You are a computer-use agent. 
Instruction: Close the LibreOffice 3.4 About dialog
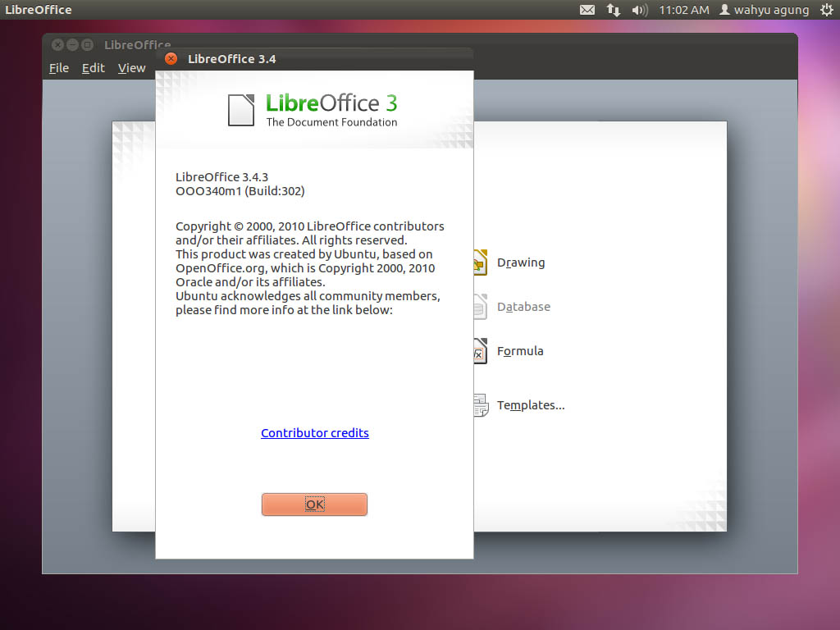pyautogui.click(x=171, y=59)
